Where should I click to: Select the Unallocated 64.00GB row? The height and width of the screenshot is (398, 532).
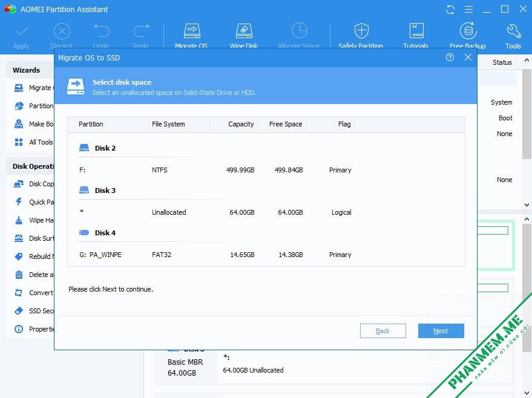coord(266,212)
